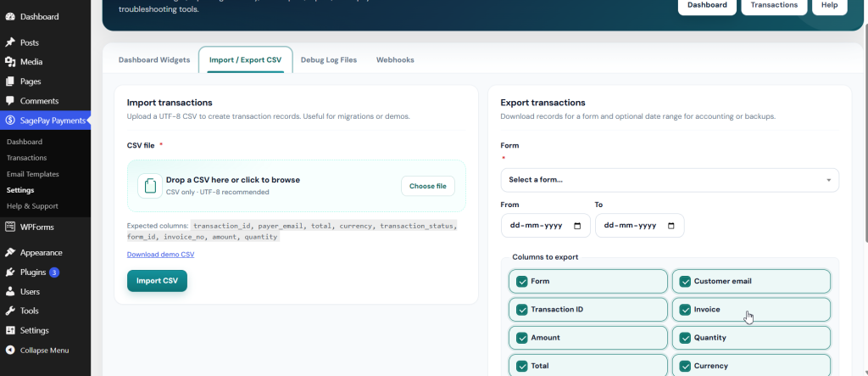
Task: Open Help & Support submenu item
Action: (x=32, y=206)
